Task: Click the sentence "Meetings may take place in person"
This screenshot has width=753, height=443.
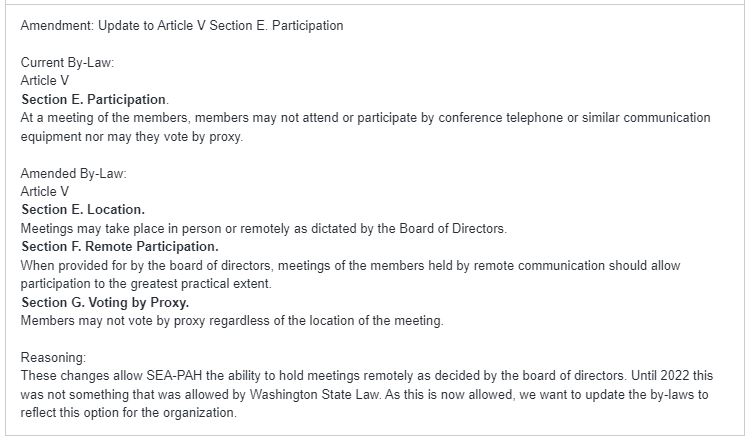Action: tap(264, 228)
